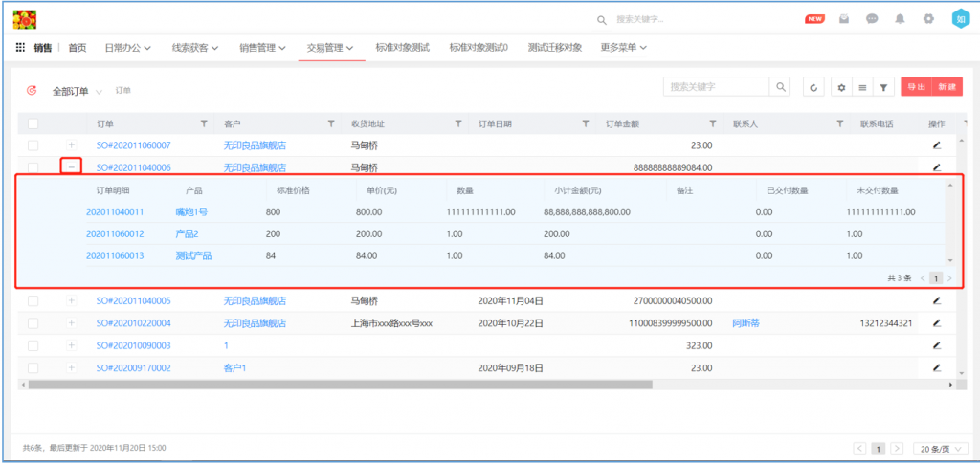Tick the select-all checkbox in the table header

pyautogui.click(x=33, y=123)
